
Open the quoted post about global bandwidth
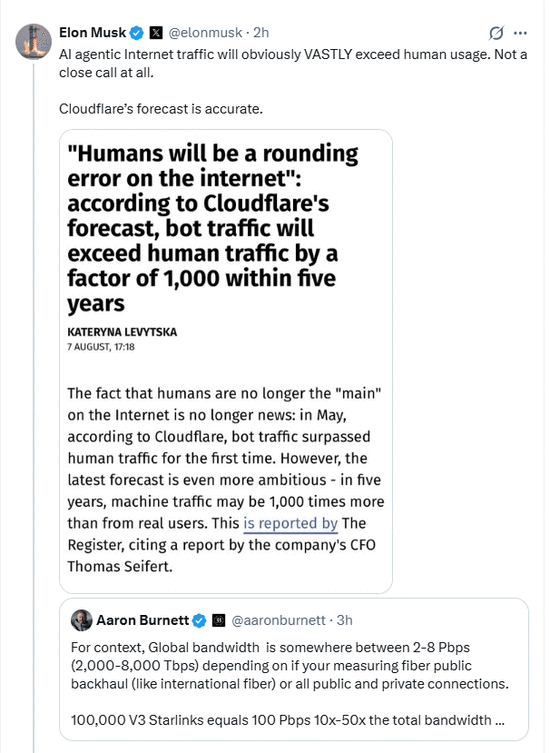[293, 669]
